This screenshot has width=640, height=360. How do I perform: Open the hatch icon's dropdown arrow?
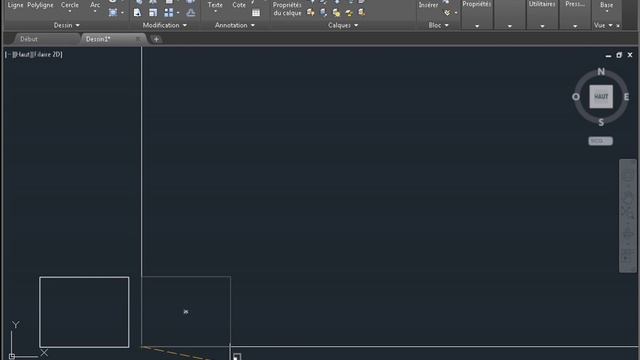tap(122, 13)
